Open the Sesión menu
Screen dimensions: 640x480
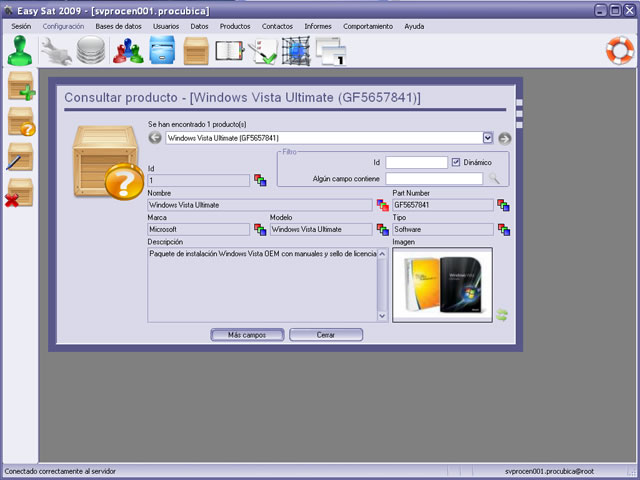pyautogui.click(x=21, y=26)
